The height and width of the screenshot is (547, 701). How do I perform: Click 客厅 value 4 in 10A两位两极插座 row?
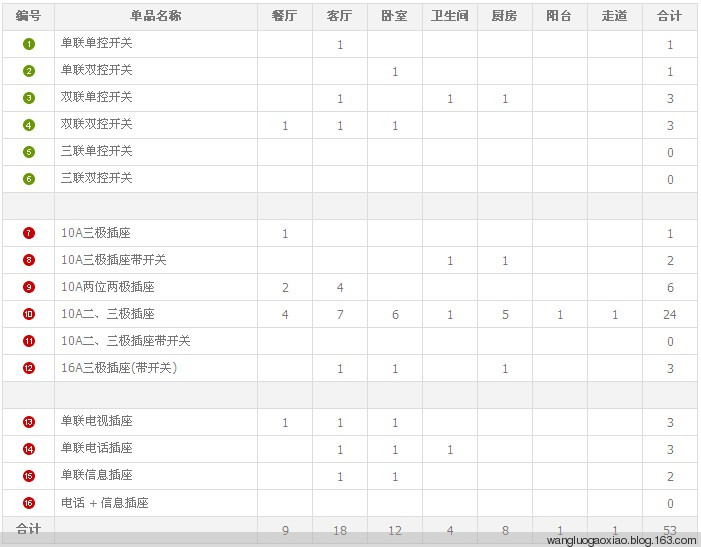click(340, 287)
